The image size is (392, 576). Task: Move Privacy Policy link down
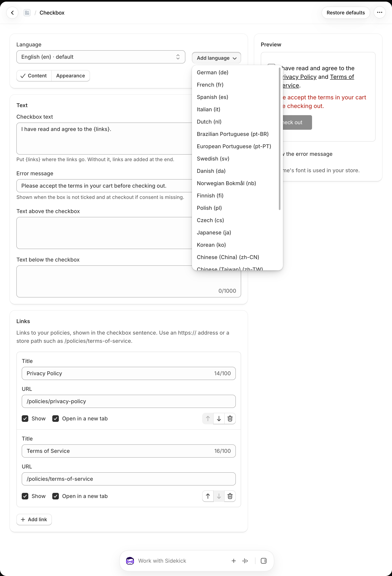pyautogui.click(x=219, y=419)
